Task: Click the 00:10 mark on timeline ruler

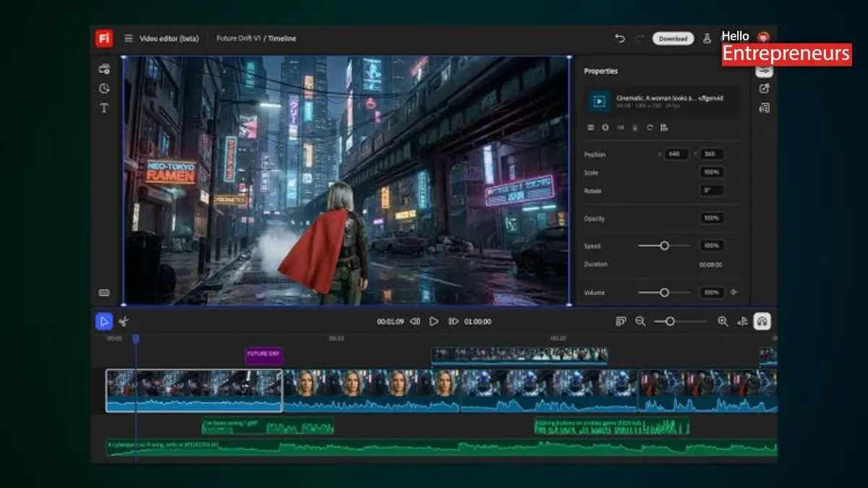Action: pos(336,338)
